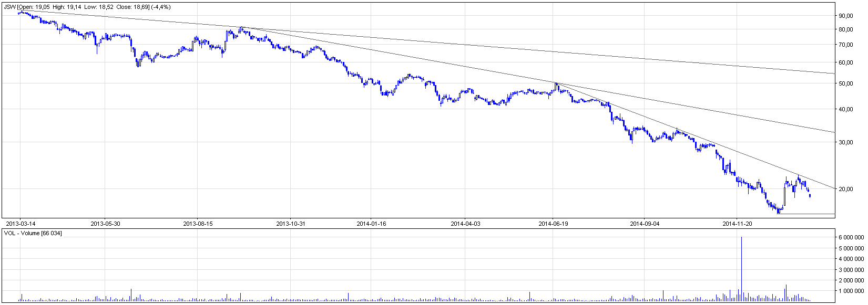Select the 1 000 000 volume axis label
Viewport: 868px width, 305px height.
(851, 290)
